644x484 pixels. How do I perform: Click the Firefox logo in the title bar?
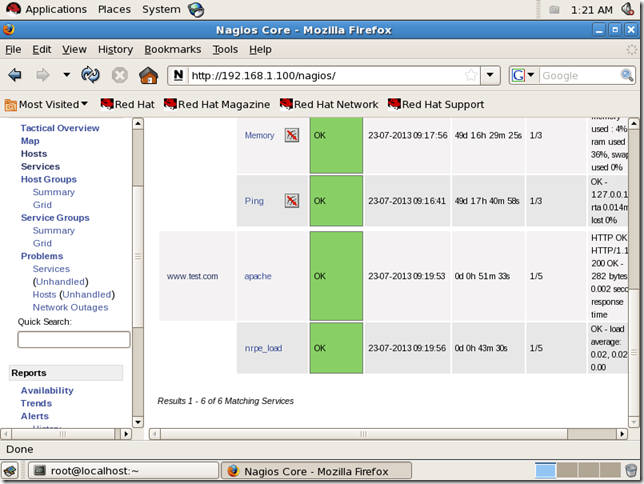9,30
